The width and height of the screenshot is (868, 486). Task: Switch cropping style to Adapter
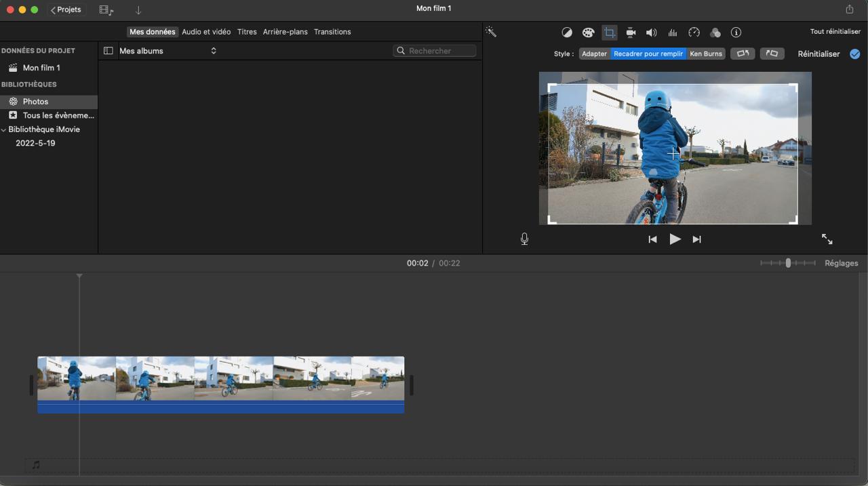coord(594,54)
